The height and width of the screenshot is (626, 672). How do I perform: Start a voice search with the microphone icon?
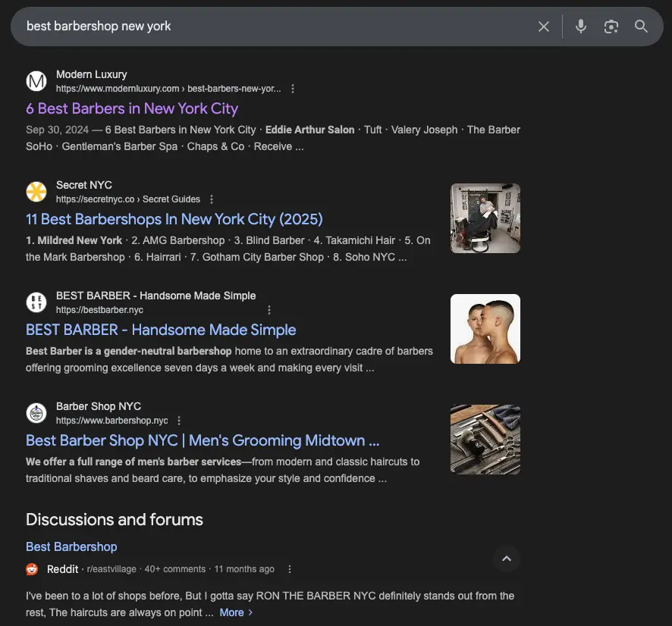tap(580, 26)
